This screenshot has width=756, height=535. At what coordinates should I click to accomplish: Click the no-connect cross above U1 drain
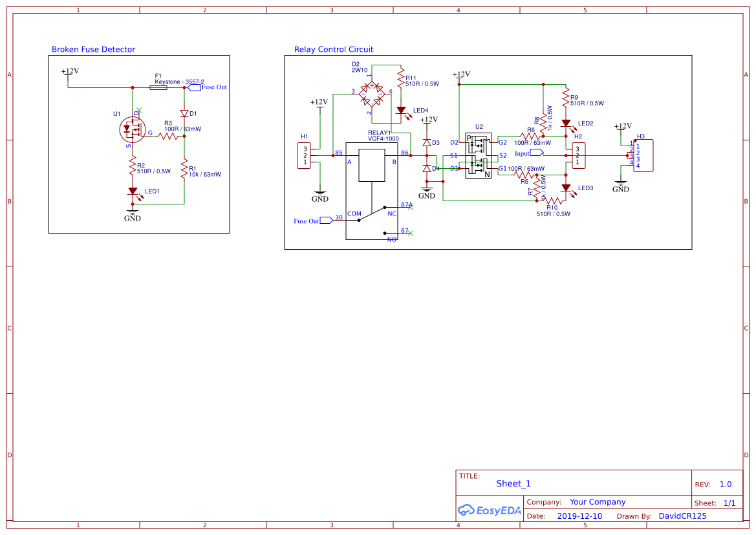(138, 109)
